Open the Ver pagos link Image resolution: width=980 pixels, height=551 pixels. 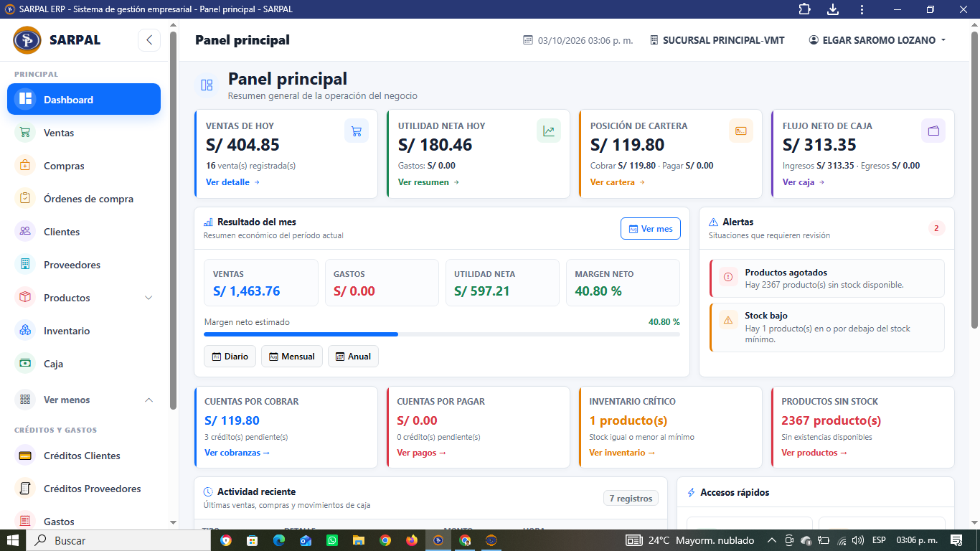coord(422,453)
